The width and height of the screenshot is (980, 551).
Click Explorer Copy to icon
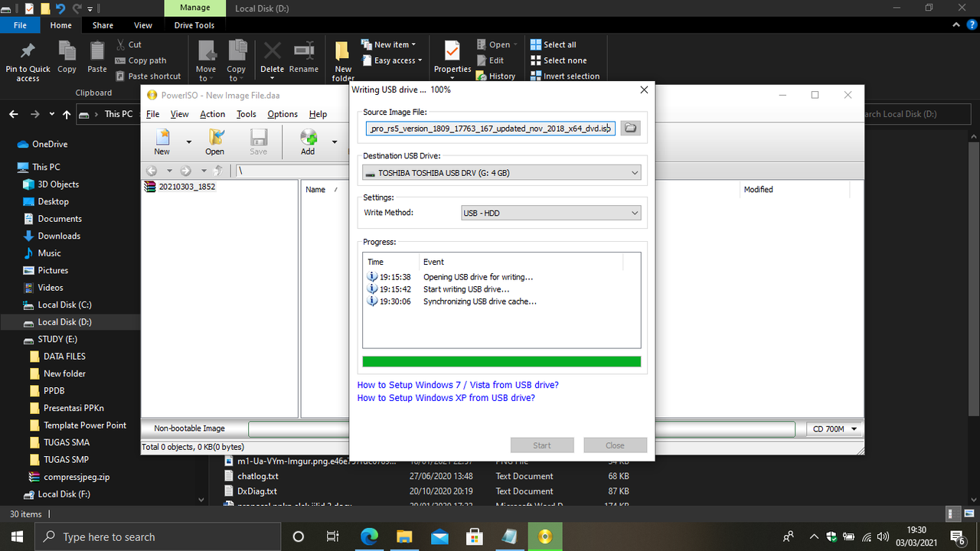[x=237, y=61]
